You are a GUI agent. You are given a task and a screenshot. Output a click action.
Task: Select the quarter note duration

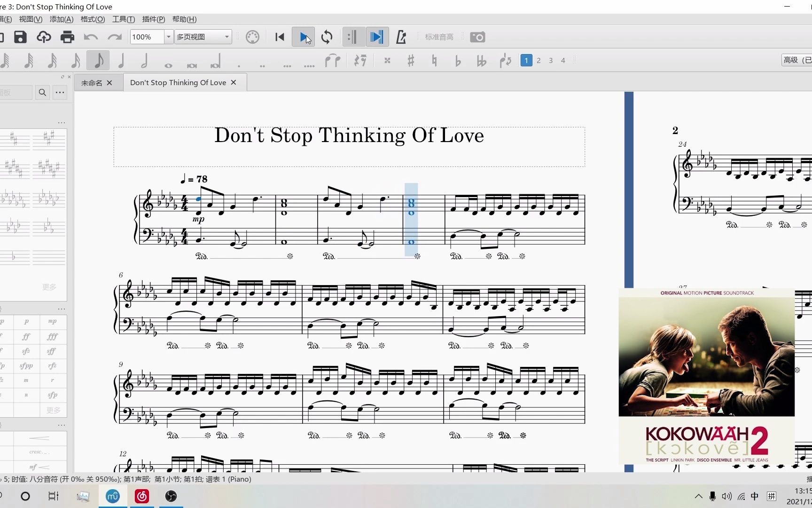pyautogui.click(x=121, y=61)
